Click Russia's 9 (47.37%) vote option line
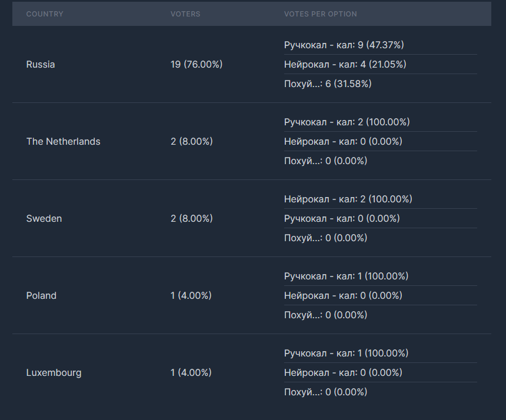 (x=344, y=45)
